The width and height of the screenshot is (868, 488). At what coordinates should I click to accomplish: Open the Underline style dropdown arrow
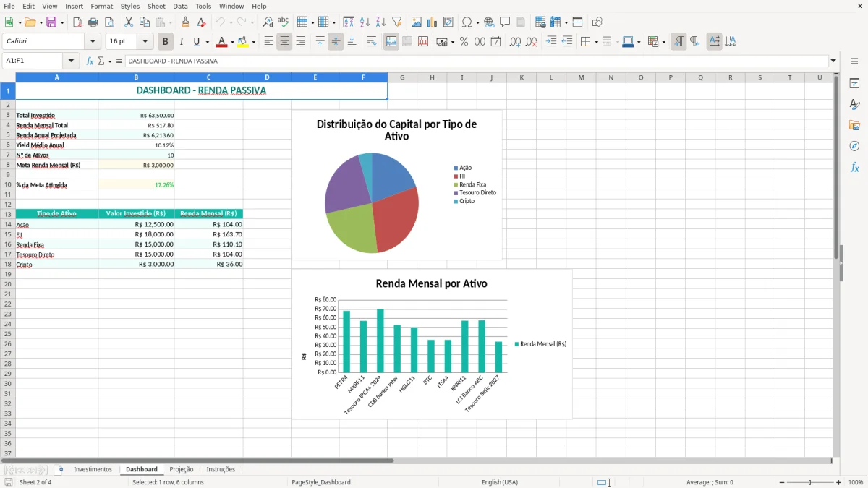point(207,42)
